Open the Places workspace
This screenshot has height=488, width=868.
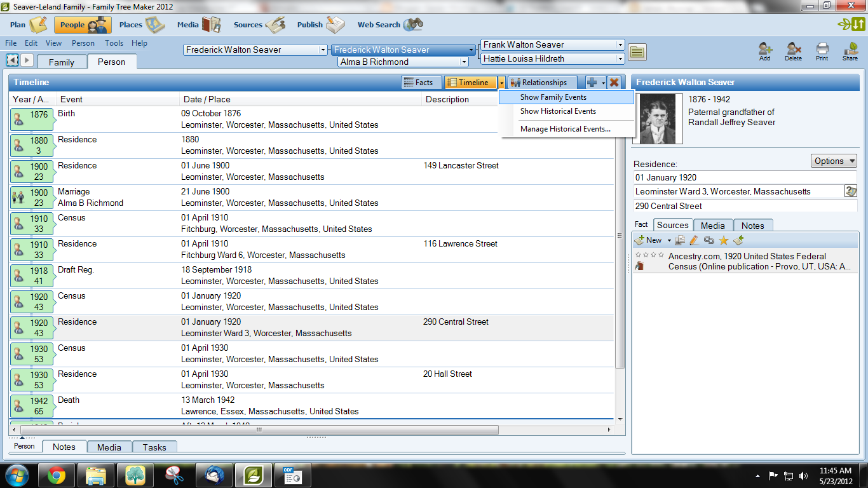click(x=142, y=25)
